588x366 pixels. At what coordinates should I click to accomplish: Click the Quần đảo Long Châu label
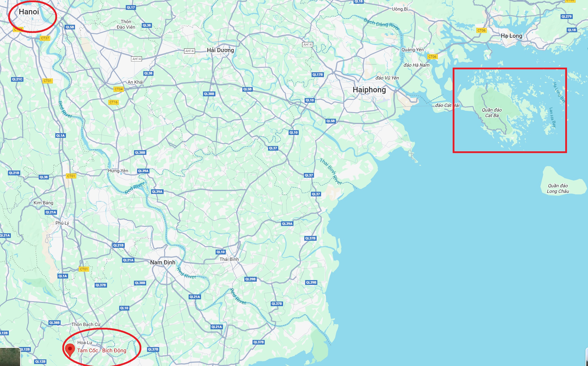pyautogui.click(x=558, y=189)
